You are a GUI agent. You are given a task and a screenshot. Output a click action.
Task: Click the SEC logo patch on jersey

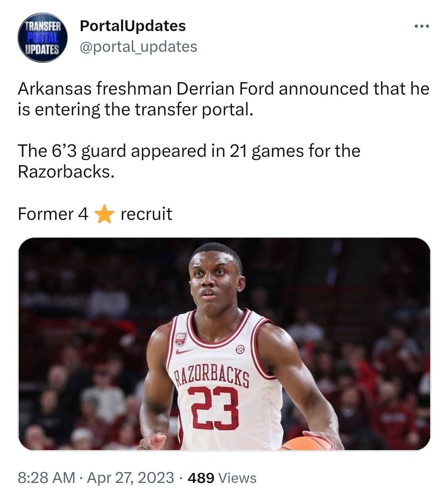(240, 349)
